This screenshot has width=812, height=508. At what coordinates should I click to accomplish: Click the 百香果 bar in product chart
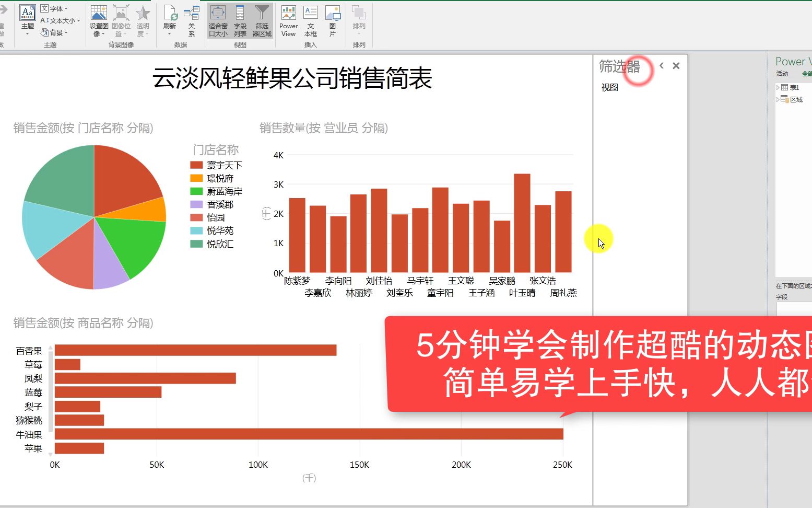[x=195, y=350]
